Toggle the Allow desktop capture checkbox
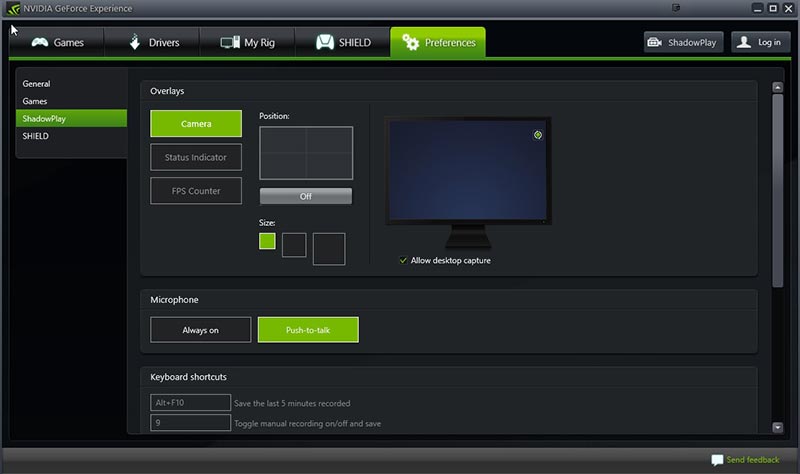 [x=403, y=260]
